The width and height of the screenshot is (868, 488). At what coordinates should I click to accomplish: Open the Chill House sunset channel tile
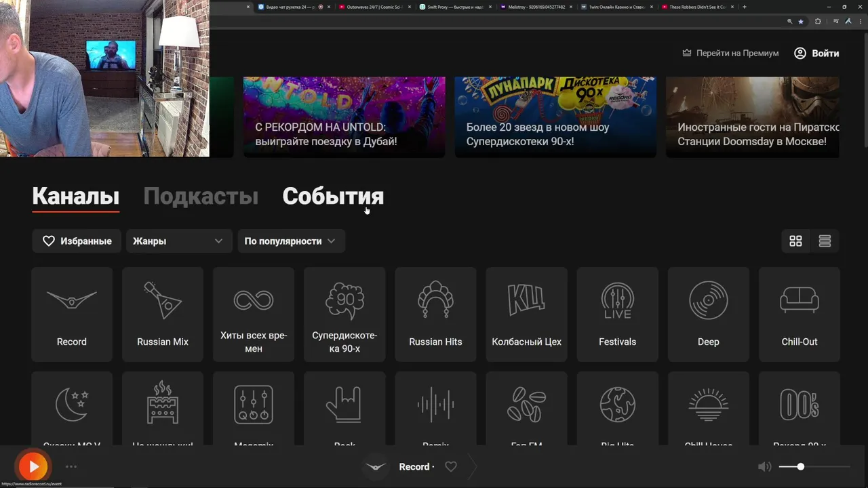[709, 408]
